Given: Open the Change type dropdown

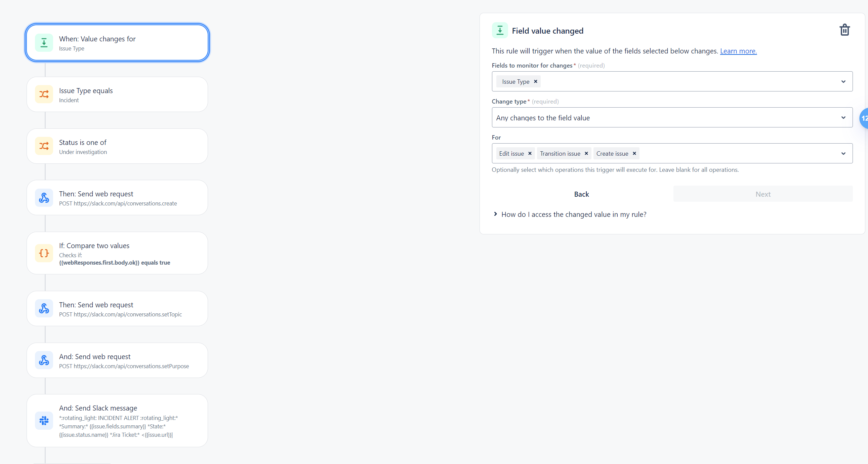Looking at the screenshot, I should (x=672, y=117).
